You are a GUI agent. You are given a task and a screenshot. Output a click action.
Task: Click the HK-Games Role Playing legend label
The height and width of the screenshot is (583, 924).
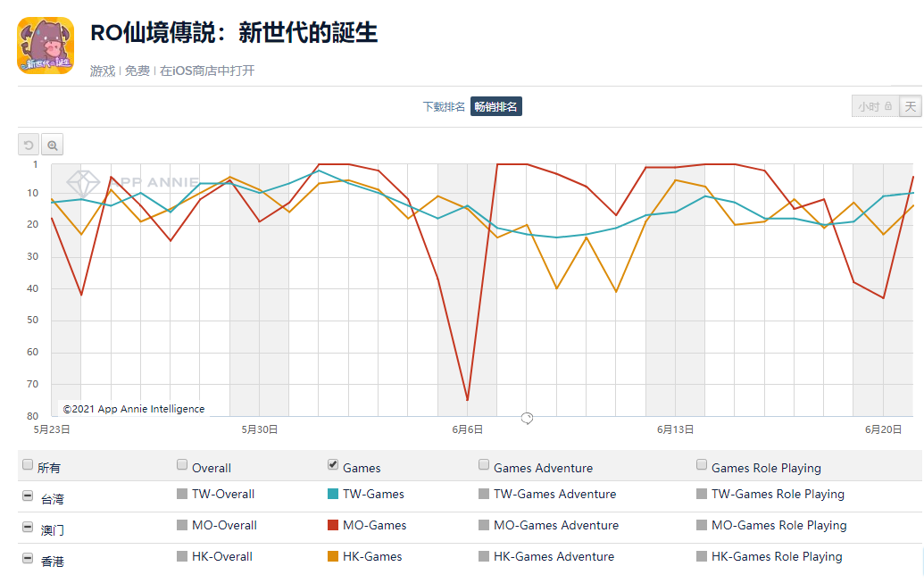(x=777, y=556)
